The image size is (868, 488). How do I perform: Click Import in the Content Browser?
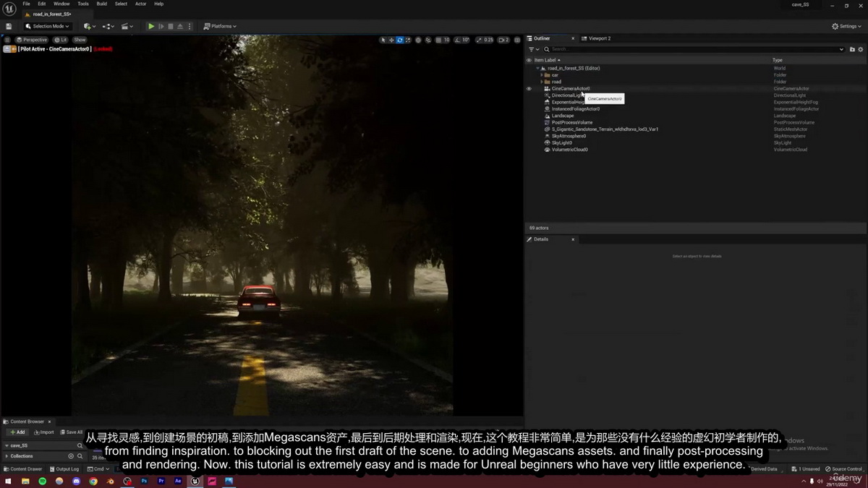[43, 432]
